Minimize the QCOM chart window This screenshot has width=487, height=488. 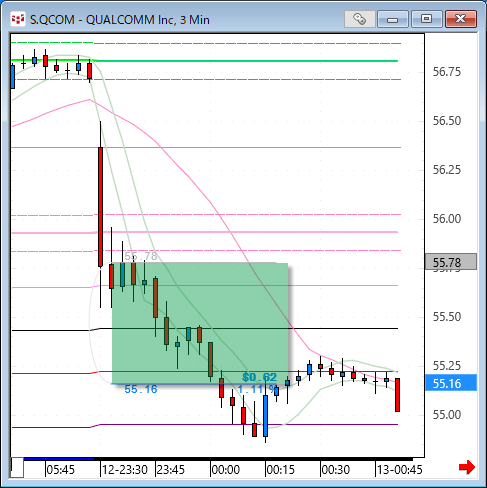coord(393,19)
